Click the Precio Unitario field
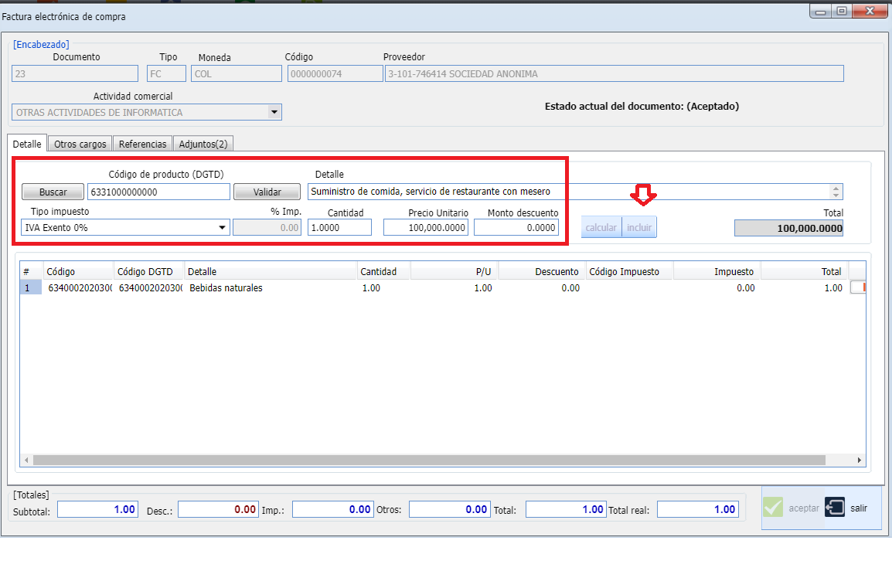This screenshot has height=588, width=892. (x=426, y=227)
